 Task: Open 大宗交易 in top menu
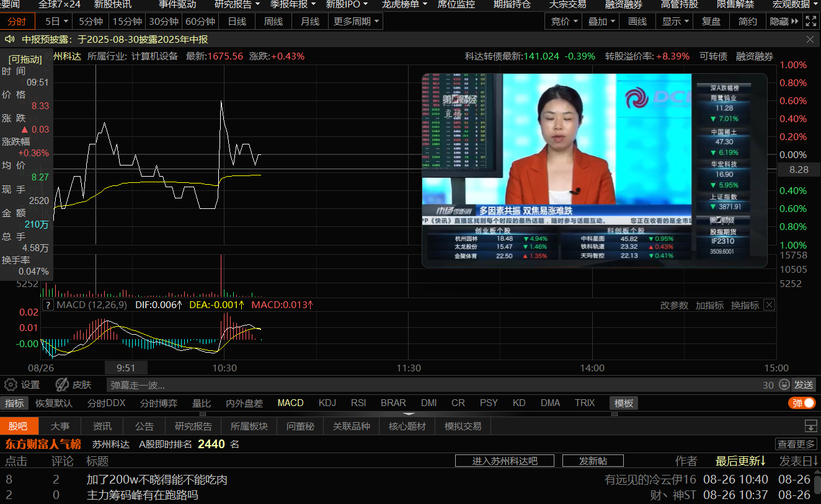567,4
